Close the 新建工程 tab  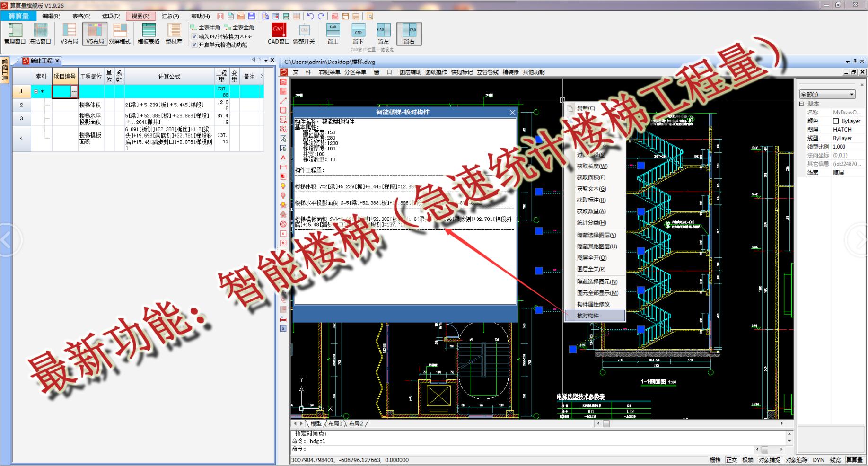pyautogui.click(x=57, y=61)
